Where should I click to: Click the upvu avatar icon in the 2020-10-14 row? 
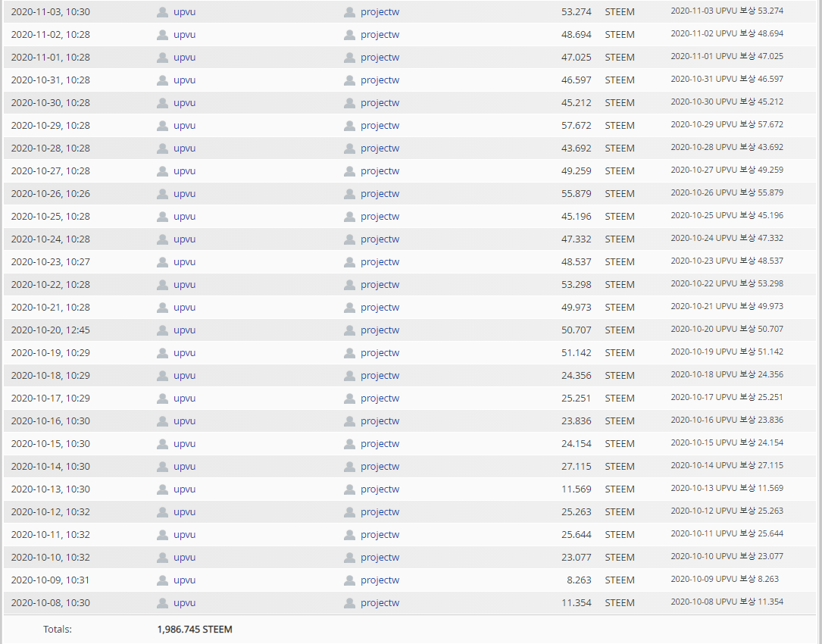[x=163, y=467]
